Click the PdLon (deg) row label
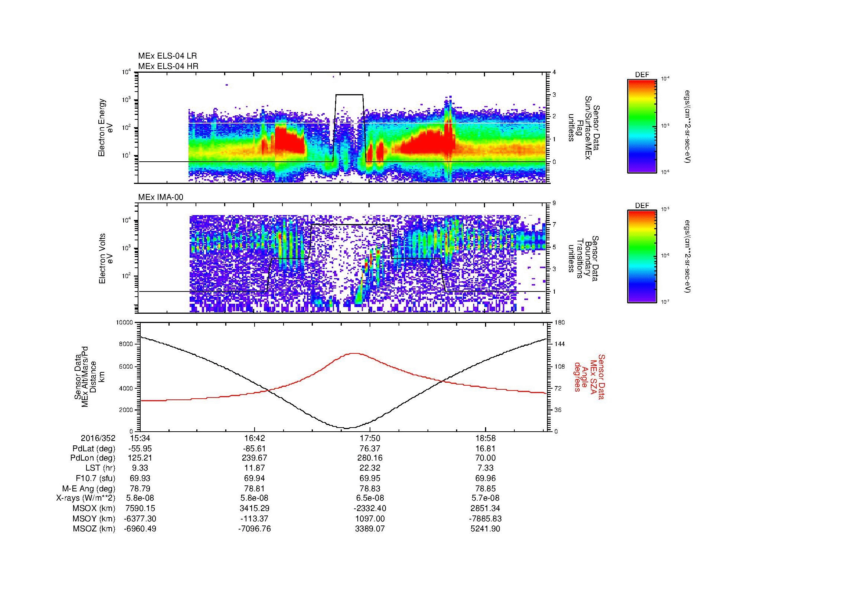Image resolution: width=868 pixels, height=613 pixels. click(93, 458)
